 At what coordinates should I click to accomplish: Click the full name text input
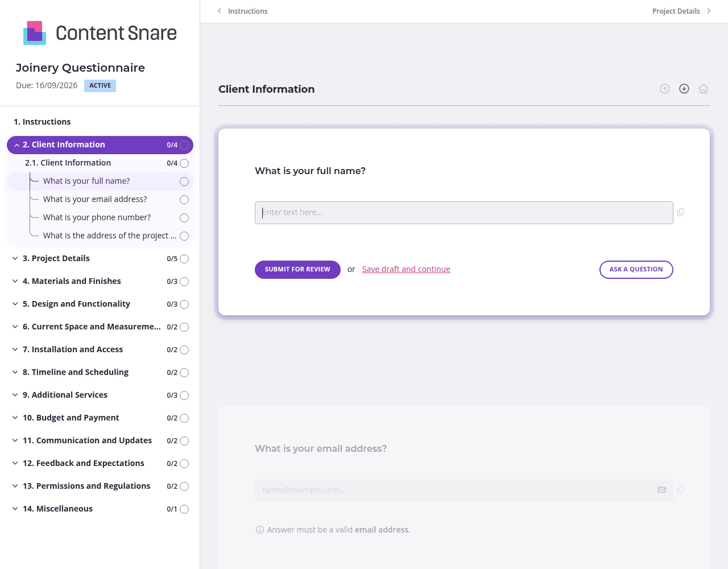pyautogui.click(x=464, y=213)
